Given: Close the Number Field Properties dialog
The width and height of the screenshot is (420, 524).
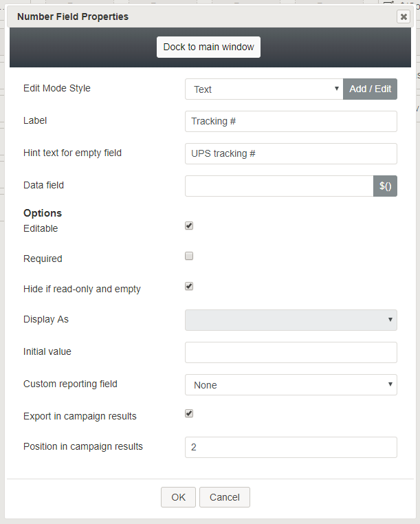Looking at the screenshot, I should click(404, 17).
